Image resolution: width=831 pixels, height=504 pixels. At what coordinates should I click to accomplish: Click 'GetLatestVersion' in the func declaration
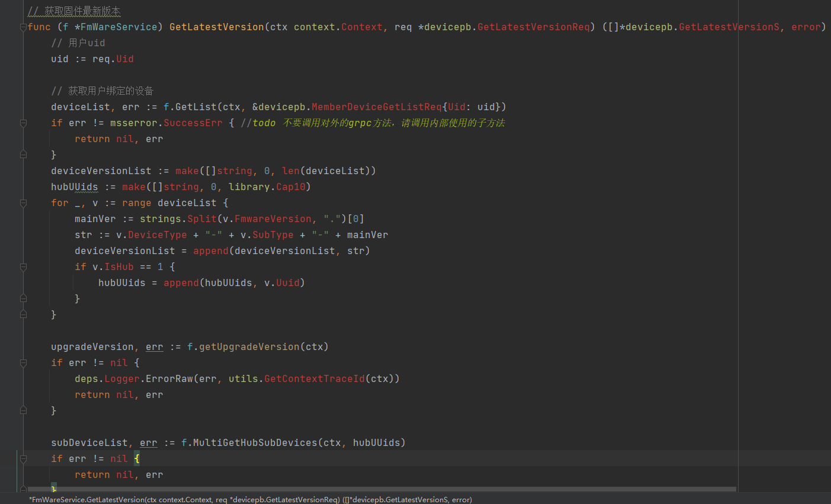click(217, 27)
